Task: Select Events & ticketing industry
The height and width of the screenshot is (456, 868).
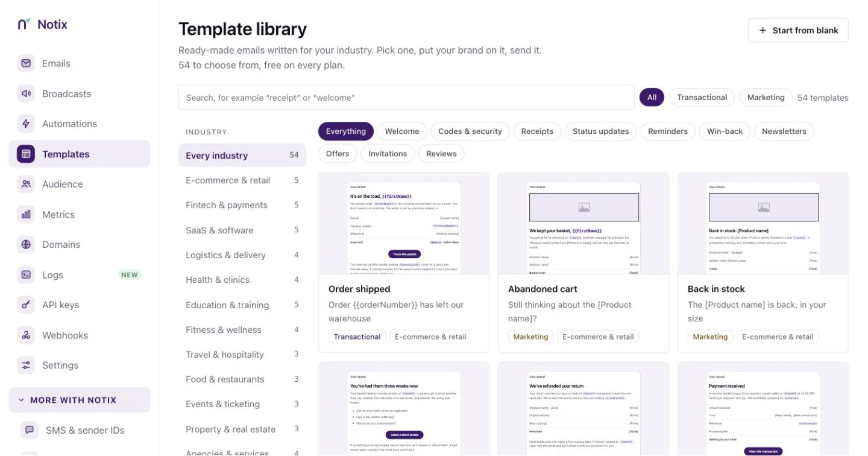Action: [x=242, y=404]
